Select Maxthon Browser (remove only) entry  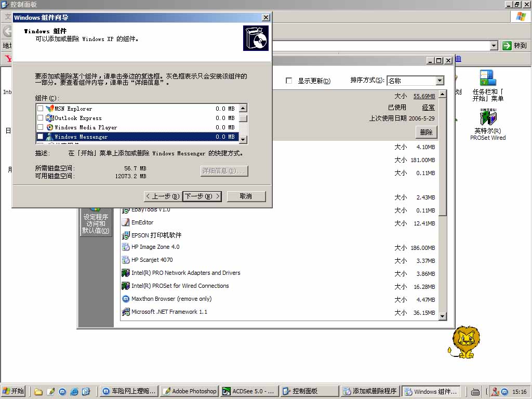[x=171, y=299]
